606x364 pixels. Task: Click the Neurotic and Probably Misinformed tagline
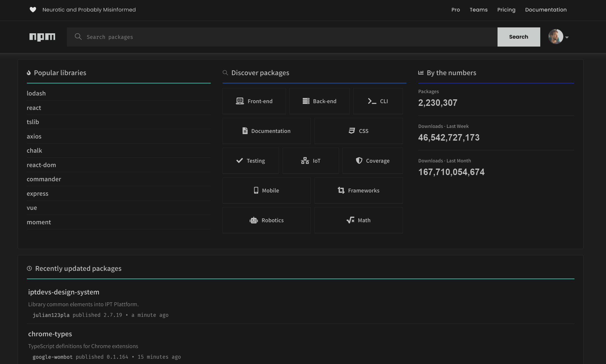click(x=89, y=10)
